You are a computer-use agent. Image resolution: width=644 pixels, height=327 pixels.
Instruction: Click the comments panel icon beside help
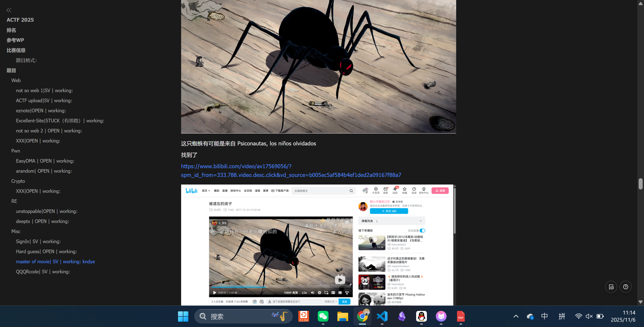(611, 287)
